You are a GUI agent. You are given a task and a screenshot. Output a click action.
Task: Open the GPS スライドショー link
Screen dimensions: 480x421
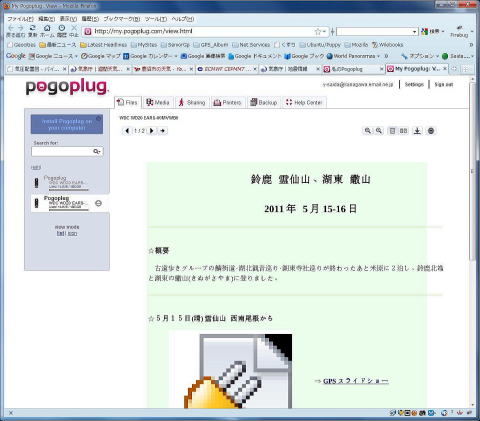click(x=356, y=381)
